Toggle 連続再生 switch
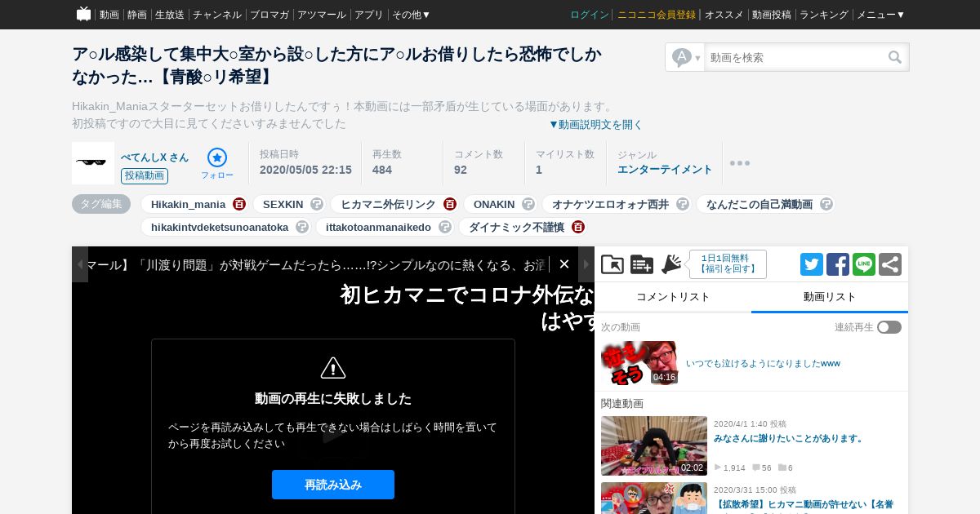This screenshot has width=980, height=514. click(889, 327)
